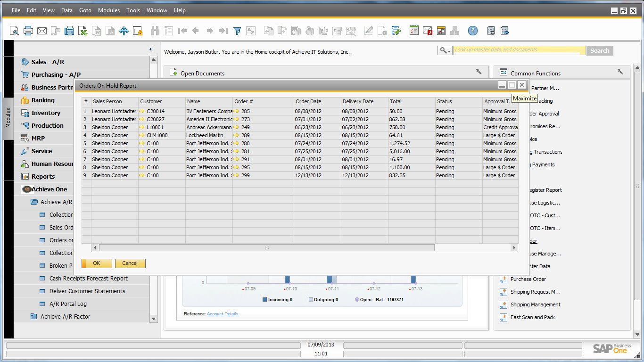This screenshot has height=362, width=644.
Task: Click the cockpit widget arrow icon
Action: point(504,31)
